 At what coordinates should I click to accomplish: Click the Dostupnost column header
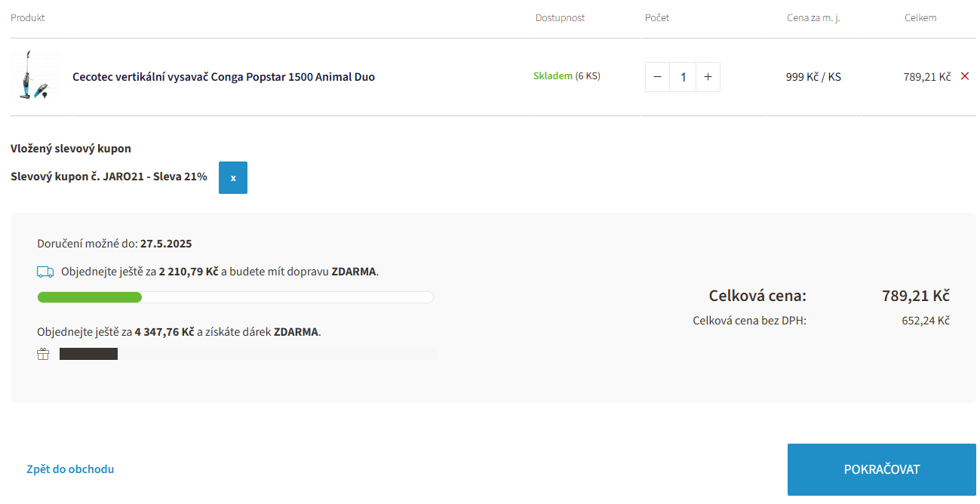tap(560, 17)
